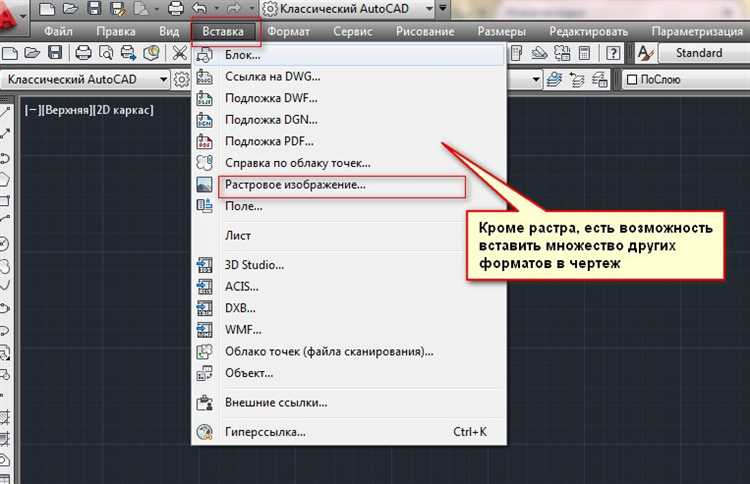
Task: Open the ByLayer (ПоСлою) color dropdown
Action: 686,79
